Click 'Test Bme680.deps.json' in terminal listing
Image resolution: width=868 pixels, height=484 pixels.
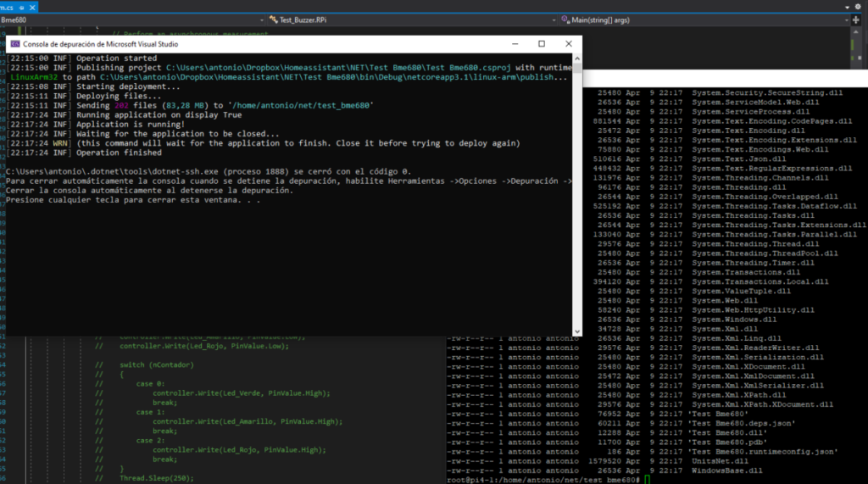(741, 423)
